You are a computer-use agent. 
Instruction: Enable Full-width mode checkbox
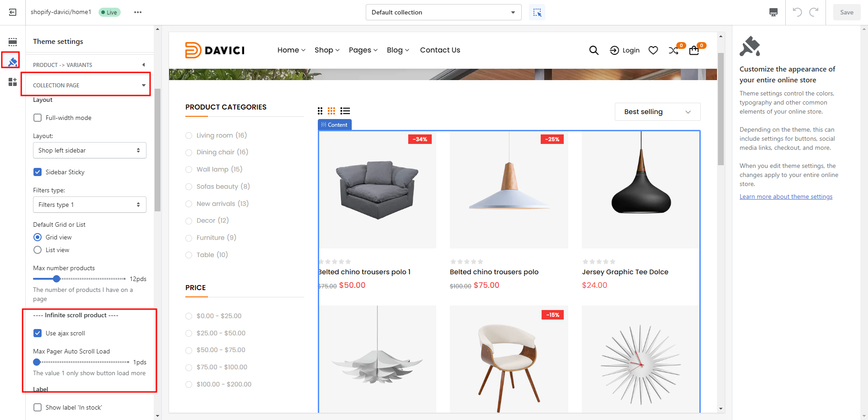[38, 118]
